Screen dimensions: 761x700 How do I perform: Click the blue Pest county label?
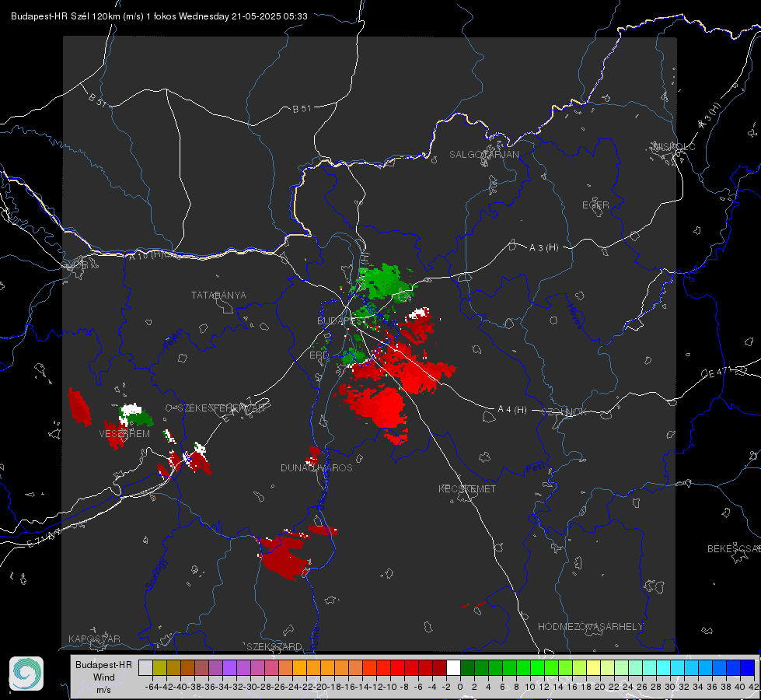[x=536, y=467]
